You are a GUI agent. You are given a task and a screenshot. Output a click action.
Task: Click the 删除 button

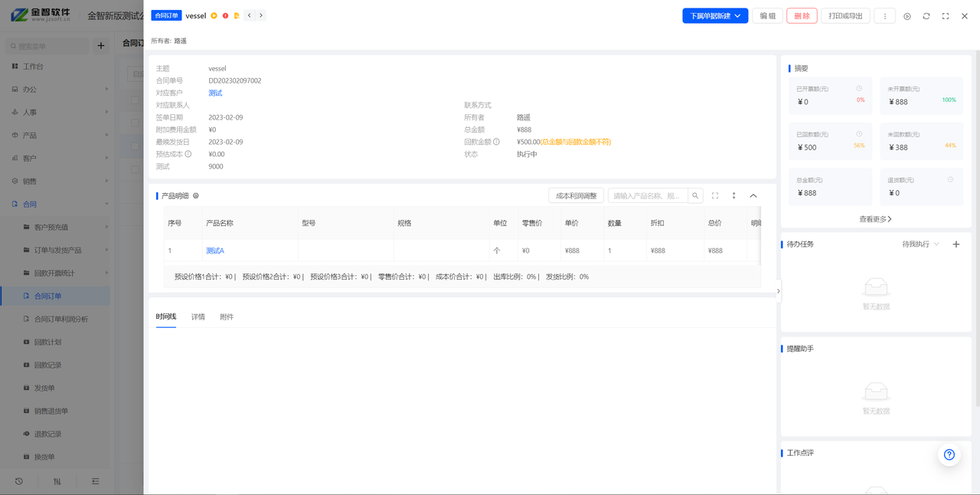[802, 16]
